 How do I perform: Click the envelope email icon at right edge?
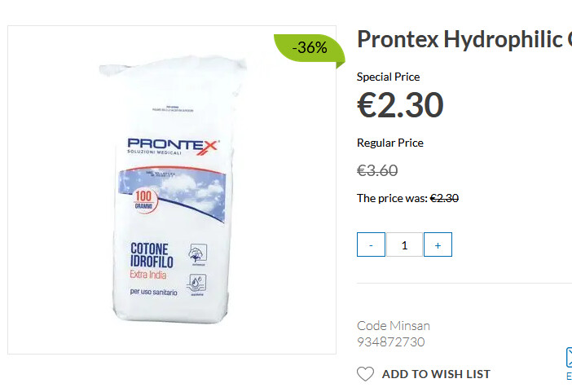coord(569,357)
